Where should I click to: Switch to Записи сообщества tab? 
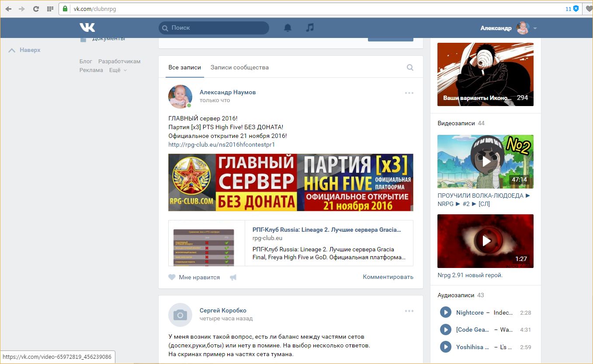click(x=239, y=68)
